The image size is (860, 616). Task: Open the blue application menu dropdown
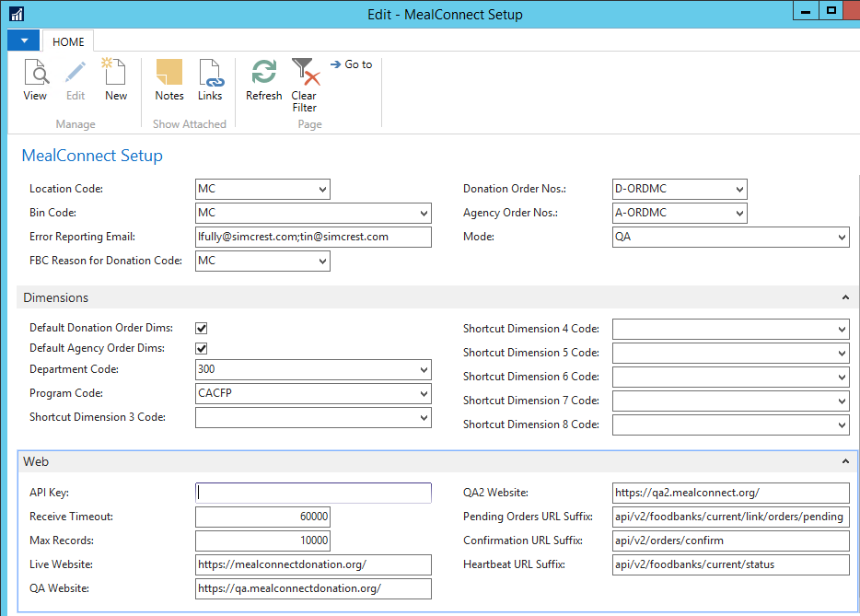(x=23, y=41)
